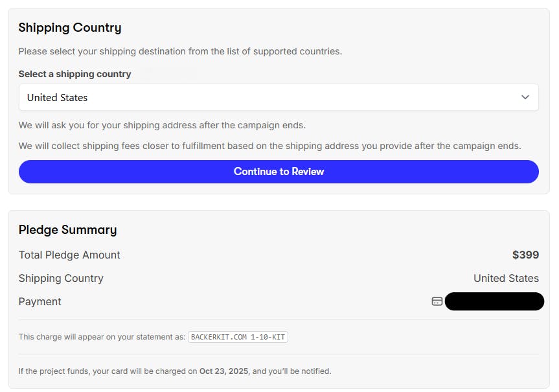Screen dimensions: 559x392
Task: Click the chevron arrow in country selector
Action: point(525,97)
